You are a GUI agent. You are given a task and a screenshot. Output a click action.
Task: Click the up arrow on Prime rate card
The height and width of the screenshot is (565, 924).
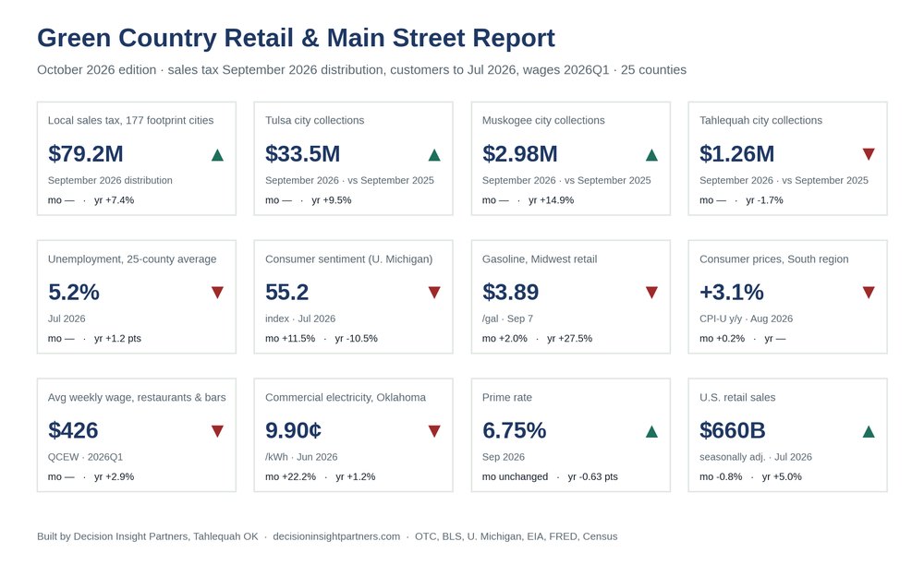pos(651,431)
